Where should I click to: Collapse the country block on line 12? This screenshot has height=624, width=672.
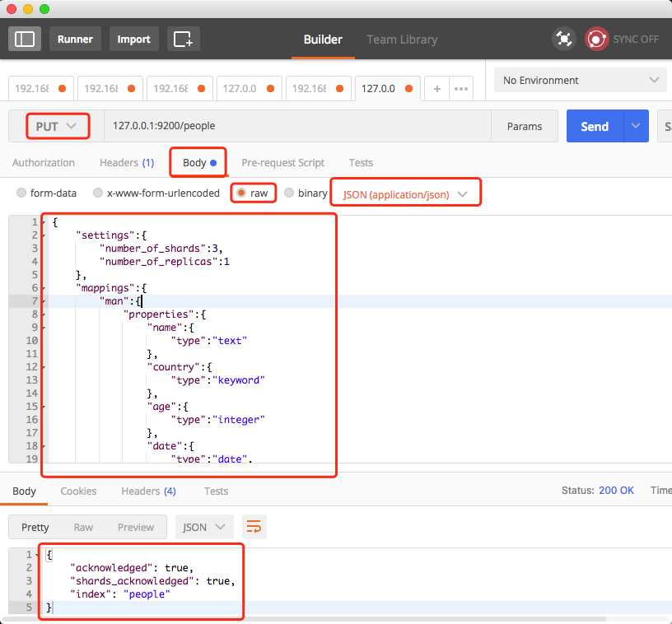coord(43,367)
